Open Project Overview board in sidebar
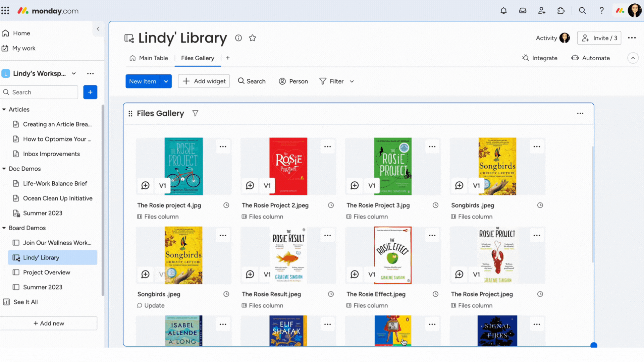Screen dimensions: 644x362 [x=47, y=272]
